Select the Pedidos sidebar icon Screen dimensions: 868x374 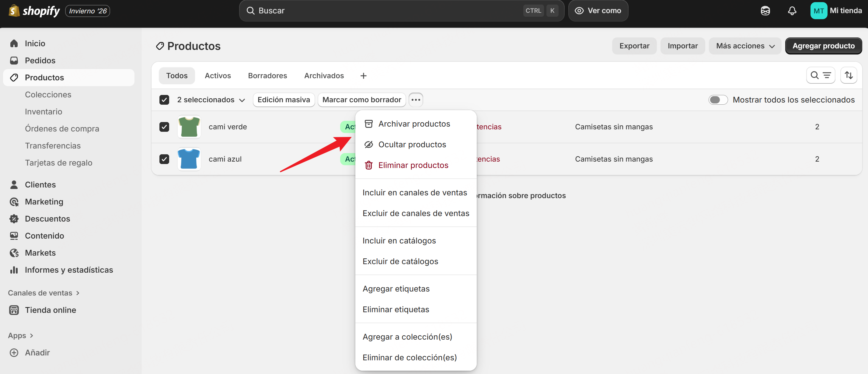click(14, 60)
